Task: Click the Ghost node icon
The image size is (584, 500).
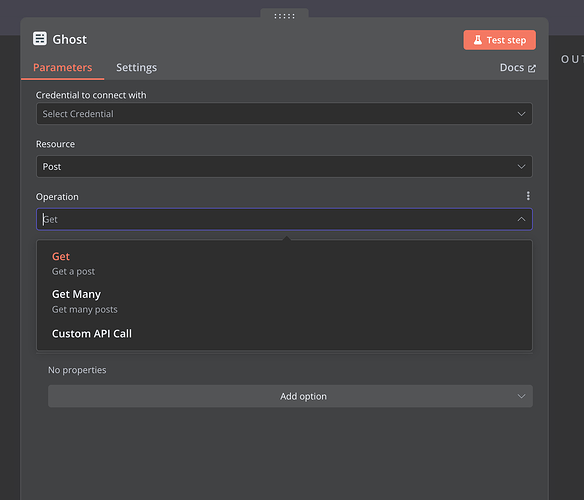Action: pyautogui.click(x=40, y=38)
